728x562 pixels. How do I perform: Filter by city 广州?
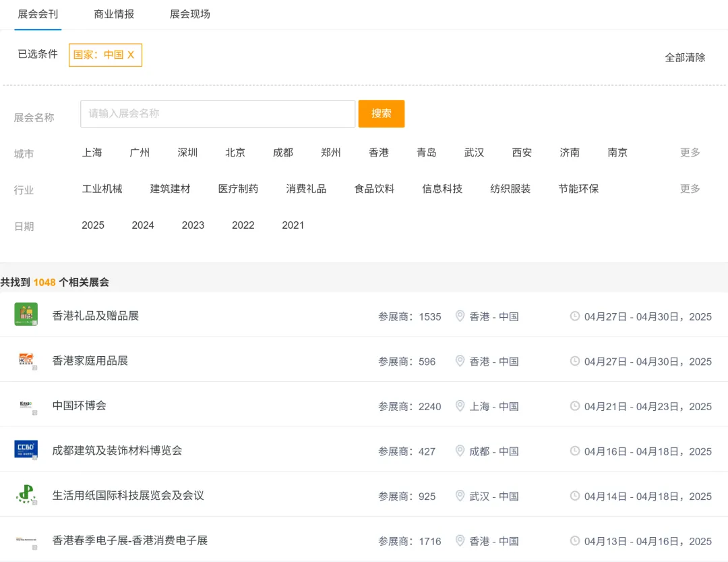coord(140,152)
